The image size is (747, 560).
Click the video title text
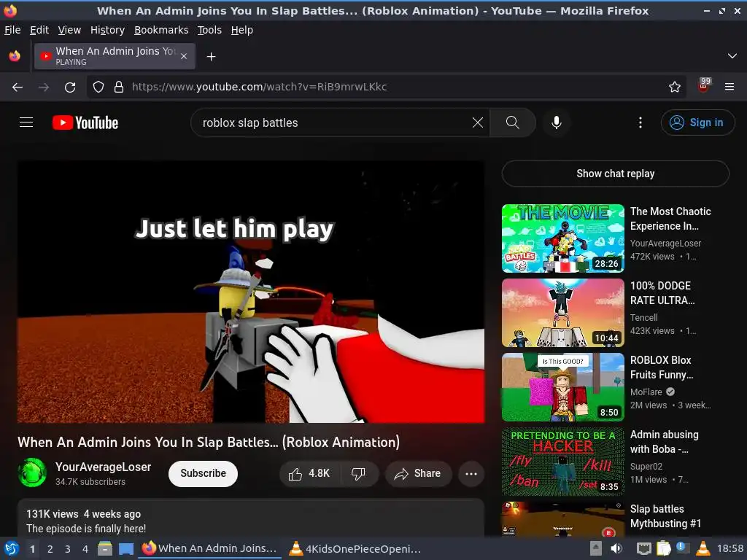click(x=209, y=442)
